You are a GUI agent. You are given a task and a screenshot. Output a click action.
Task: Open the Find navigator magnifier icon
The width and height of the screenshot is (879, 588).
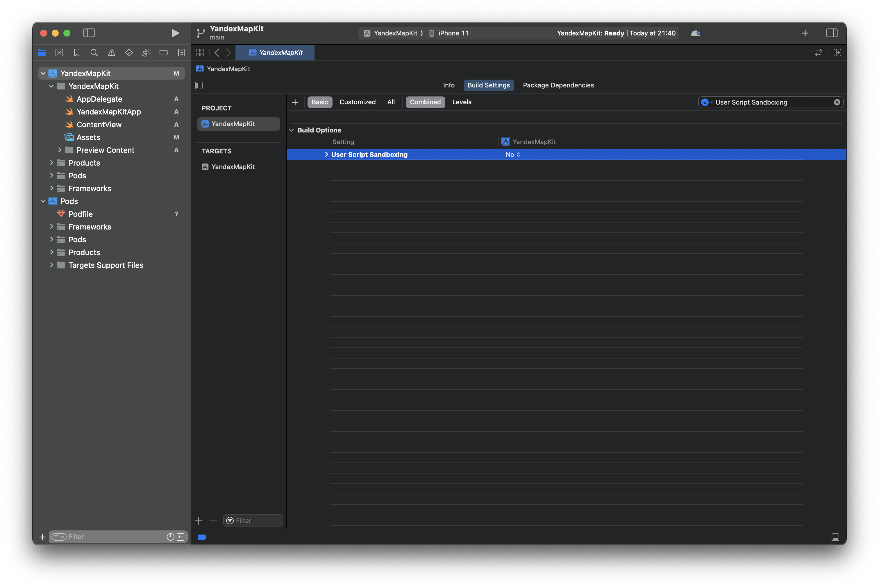[x=94, y=53]
